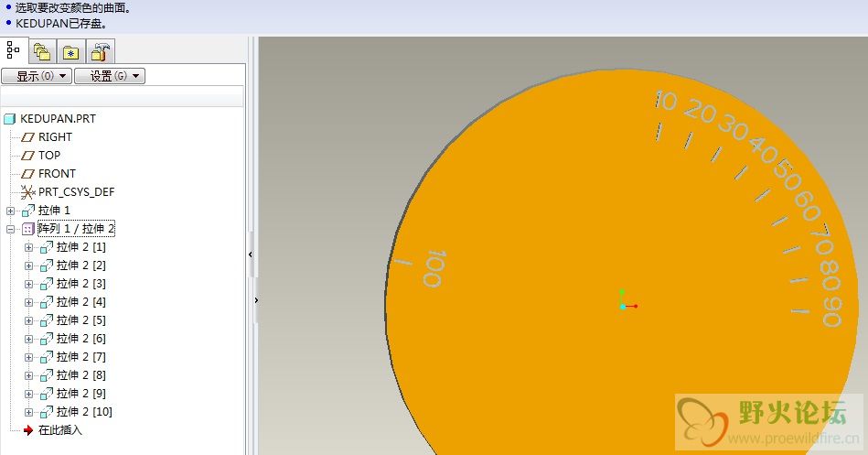Click the 拉伸 2 [6] extrude icon
The height and width of the screenshot is (455, 868).
(47, 338)
